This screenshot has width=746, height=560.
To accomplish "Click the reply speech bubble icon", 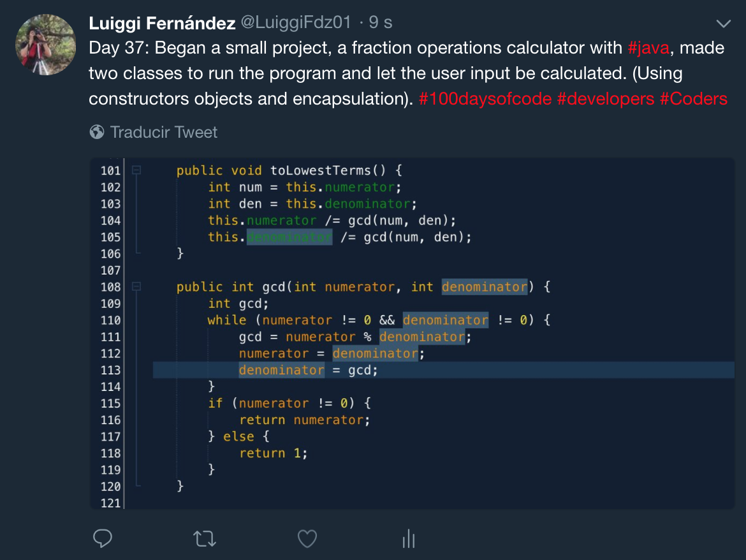I will pyautogui.click(x=102, y=538).
